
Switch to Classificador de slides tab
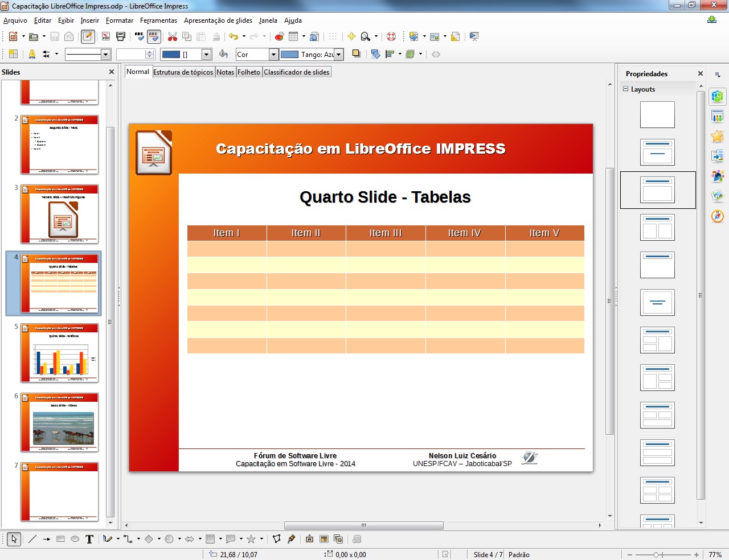click(297, 72)
